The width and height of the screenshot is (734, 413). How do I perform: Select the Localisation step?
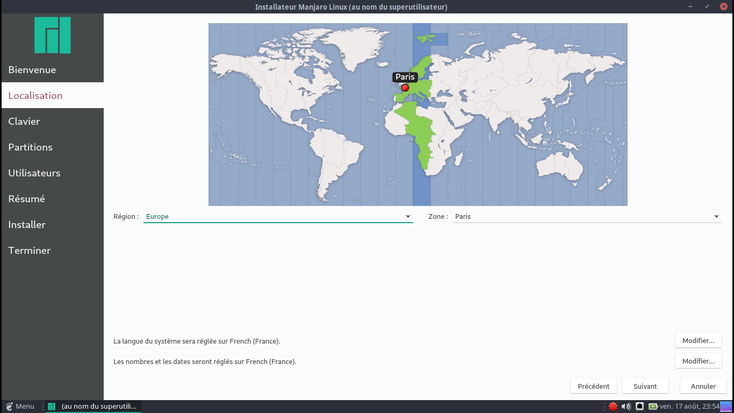point(52,96)
